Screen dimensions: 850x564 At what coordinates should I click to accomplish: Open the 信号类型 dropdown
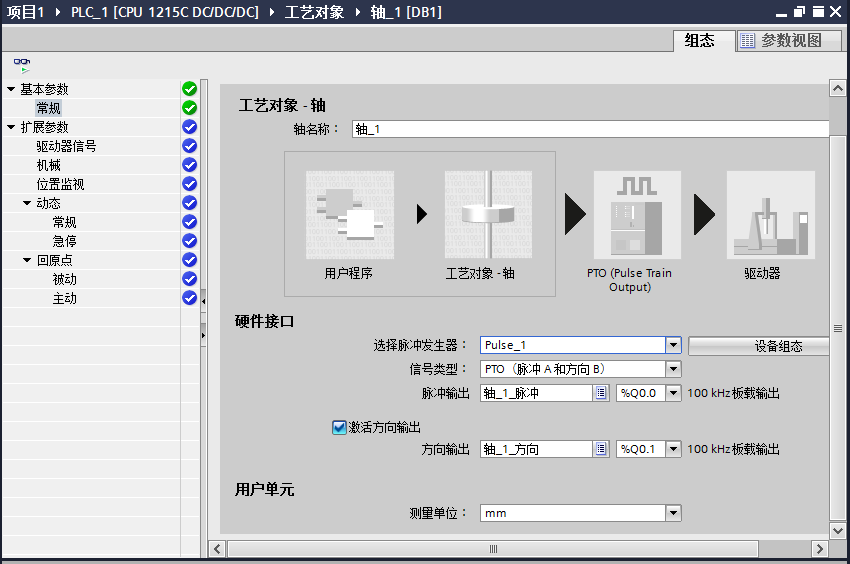[674, 369]
